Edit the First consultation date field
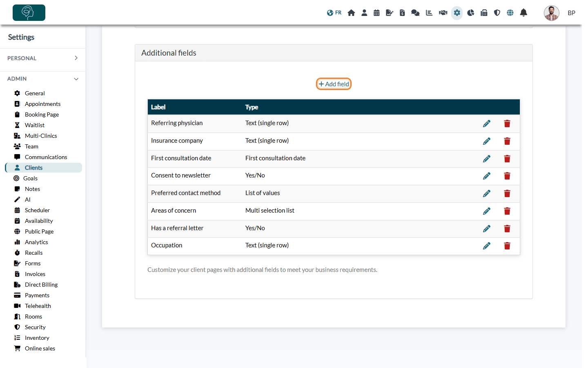 click(487, 159)
